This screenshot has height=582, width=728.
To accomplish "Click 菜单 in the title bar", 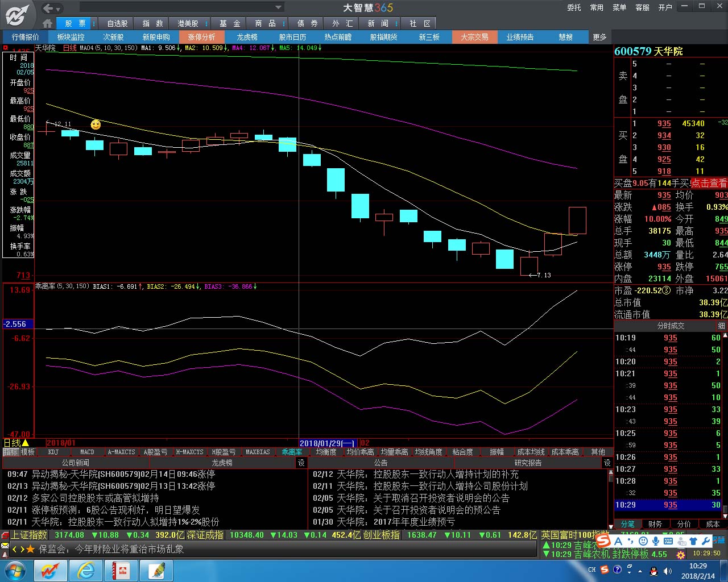I will pyautogui.click(x=619, y=7).
